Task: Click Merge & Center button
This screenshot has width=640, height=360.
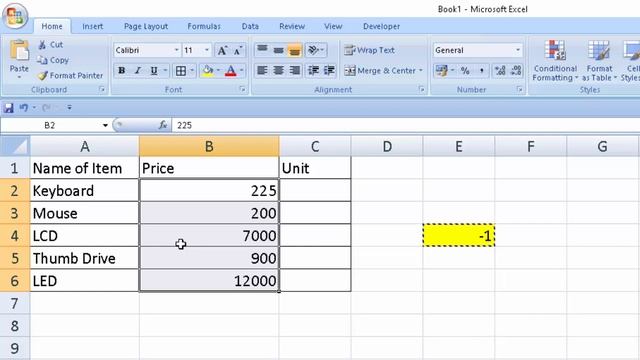Action: tap(380, 71)
